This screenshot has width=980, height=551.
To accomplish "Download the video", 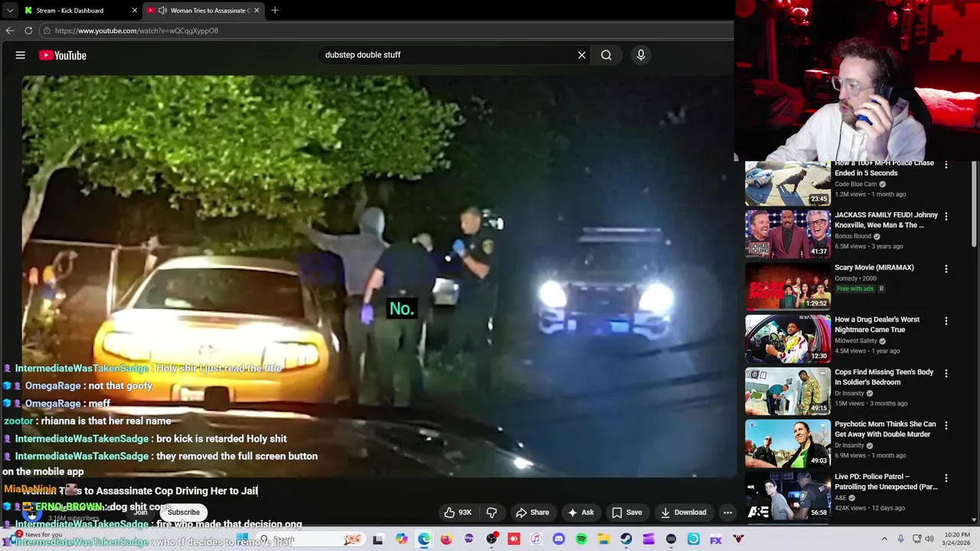I will click(683, 513).
